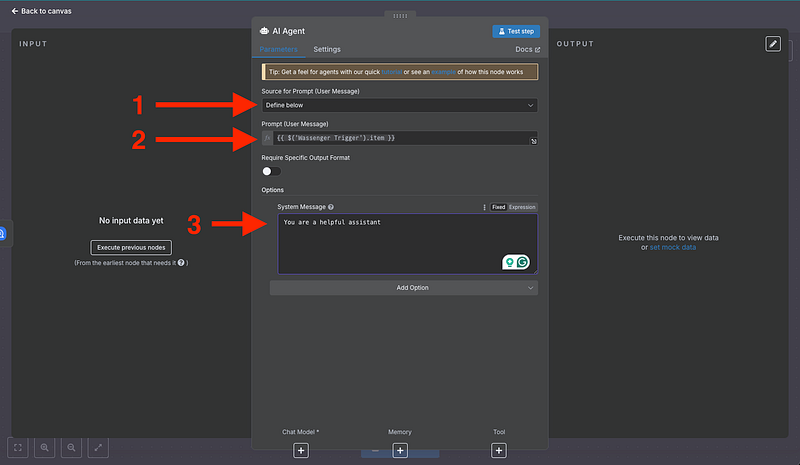Screen dimensions: 800x465
Task: Select the Parameters tab
Action: (278, 49)
